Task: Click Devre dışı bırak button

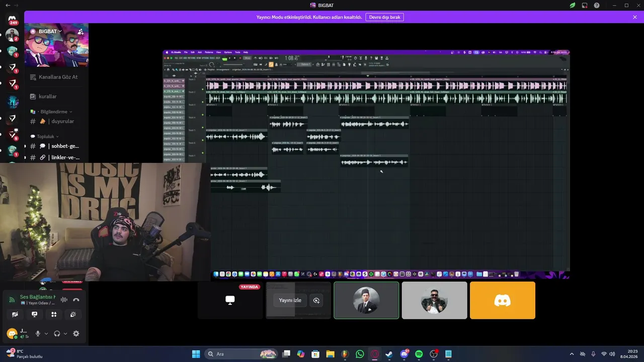Action: 384,17
